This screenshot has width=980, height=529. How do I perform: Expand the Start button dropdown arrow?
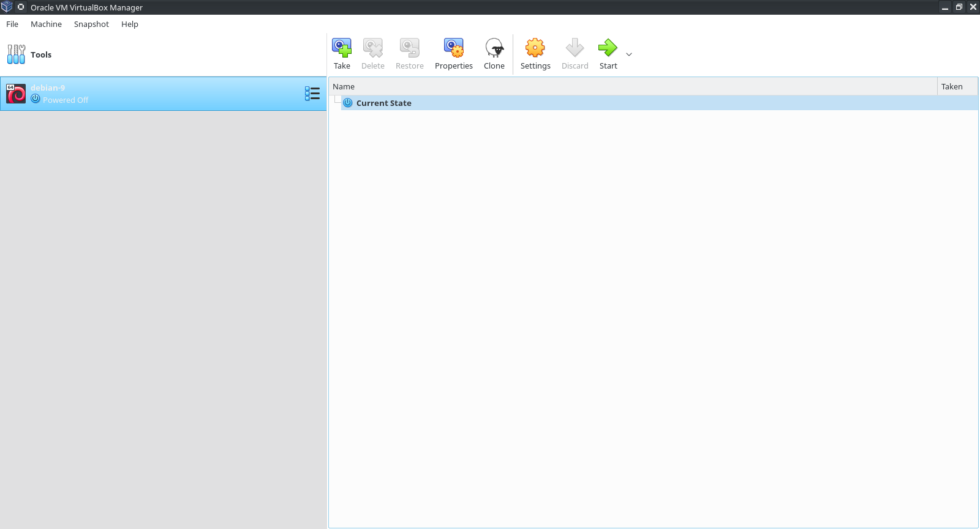[x=629, y=54]
